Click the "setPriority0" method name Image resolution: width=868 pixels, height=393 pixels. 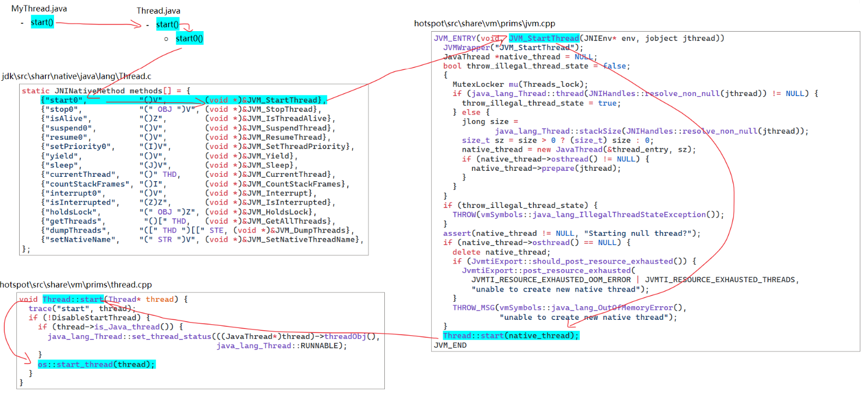[x=78, y=146]
